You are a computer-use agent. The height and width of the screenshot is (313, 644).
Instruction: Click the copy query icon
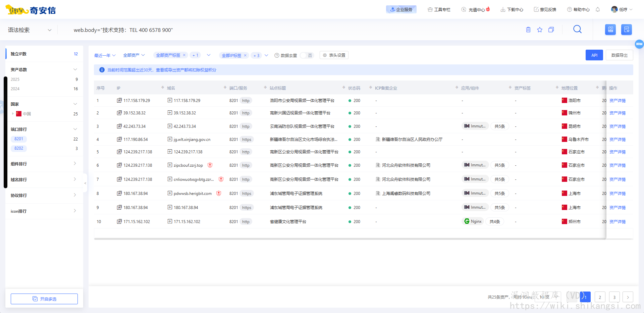(551, 30)
